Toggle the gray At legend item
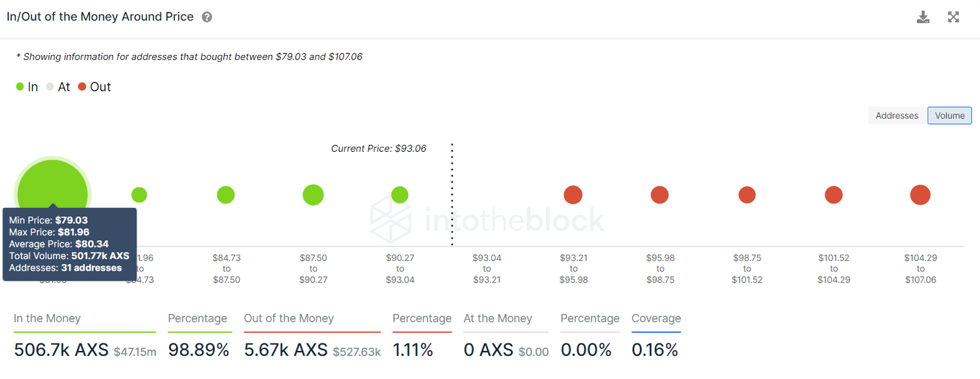The height and width of the screenshot is (379, 980). [x=58, y=87]
